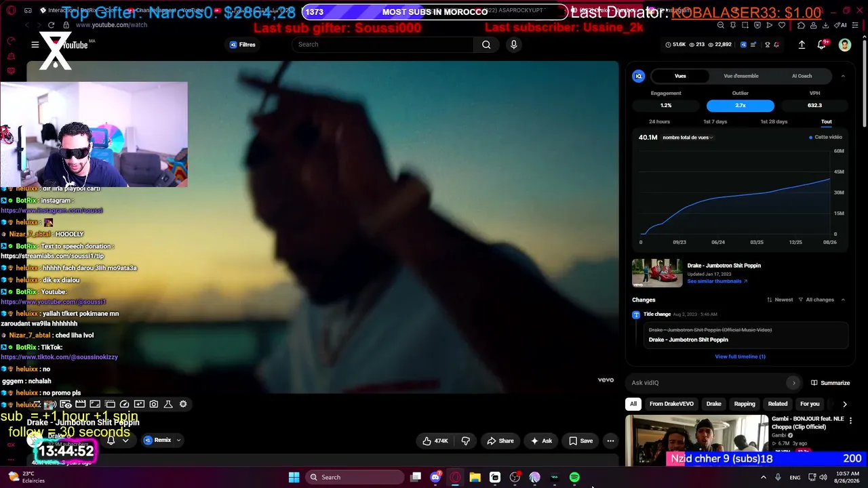
Task: Open browser extensions puzzle icon
Action: [x=801, y=25]
